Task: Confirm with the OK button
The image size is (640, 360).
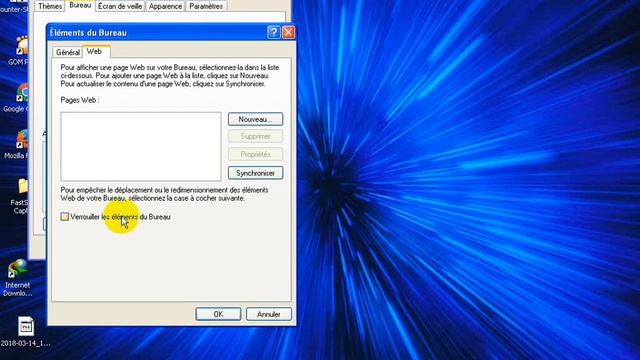Action: click(x=218, y=314)
